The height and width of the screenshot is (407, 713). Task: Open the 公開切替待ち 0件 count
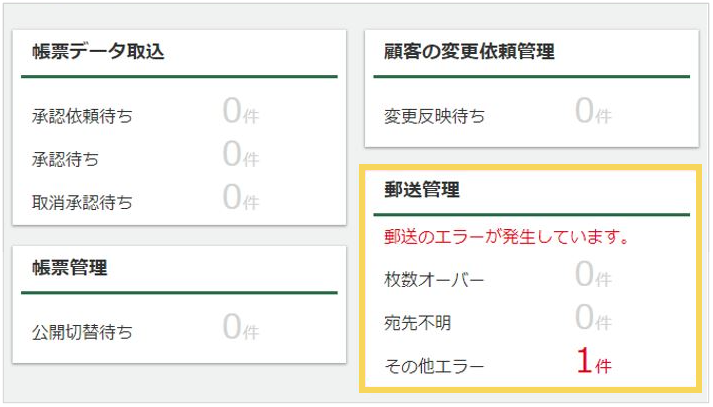pos(240,328)
